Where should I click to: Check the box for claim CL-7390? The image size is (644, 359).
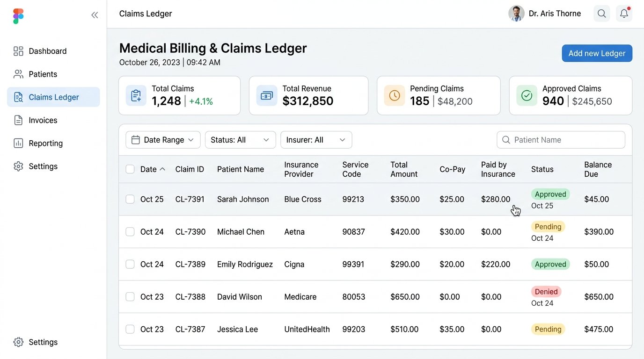coord(130,232)
